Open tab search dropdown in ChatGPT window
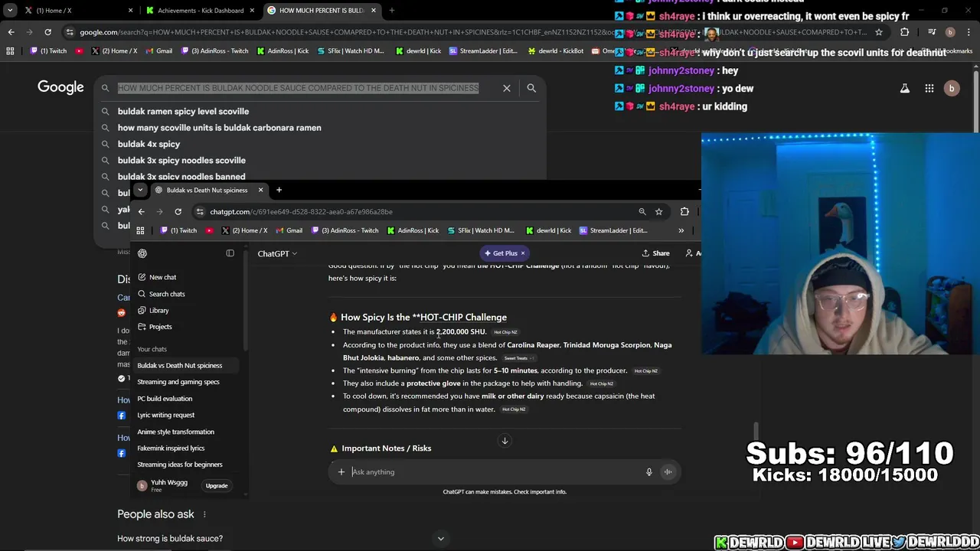Viewport: 980px width, 551px height. (139, 190)
